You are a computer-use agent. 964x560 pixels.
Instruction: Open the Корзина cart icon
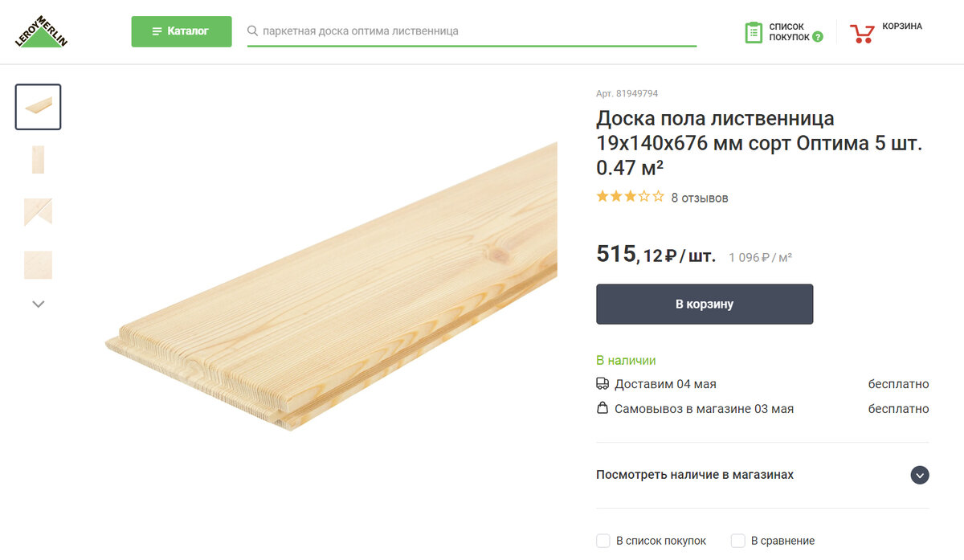pos(861,31)
